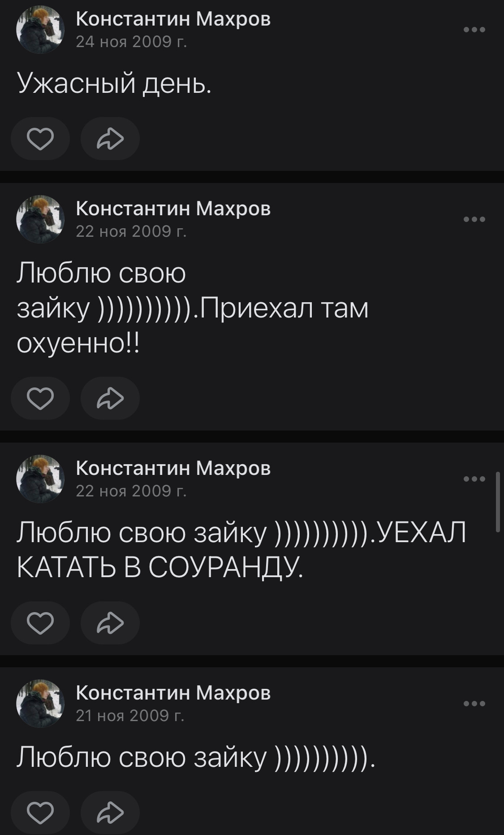
Task: Open the 21 ноя 2009 г. timestamp
Action: tap(130, 715)
